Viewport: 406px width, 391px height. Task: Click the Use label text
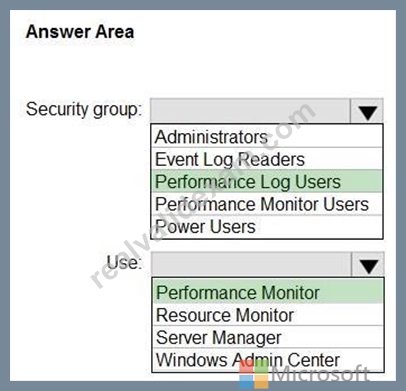pos(124,262)
